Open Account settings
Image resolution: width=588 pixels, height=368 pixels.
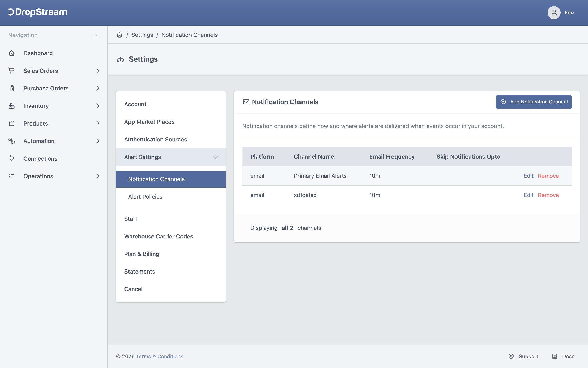(135, 104)
